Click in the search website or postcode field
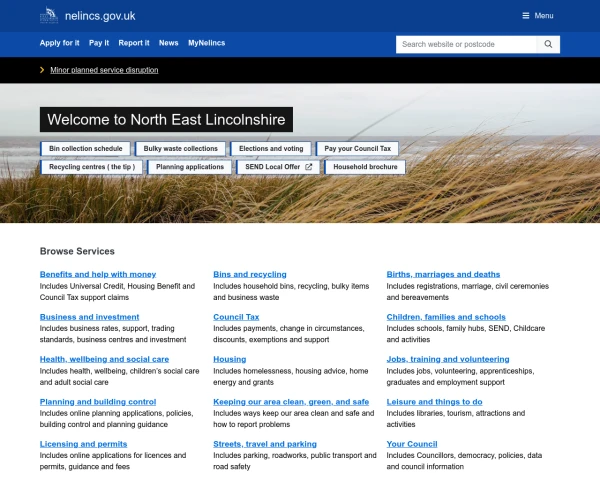600x480 pixels. [x=466, y=44]
